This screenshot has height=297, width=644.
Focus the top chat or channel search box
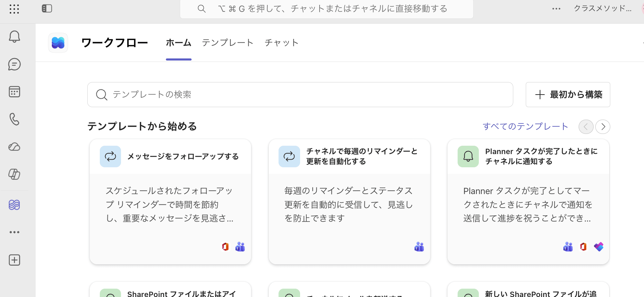pyautogui.click(x=327, y=9)
